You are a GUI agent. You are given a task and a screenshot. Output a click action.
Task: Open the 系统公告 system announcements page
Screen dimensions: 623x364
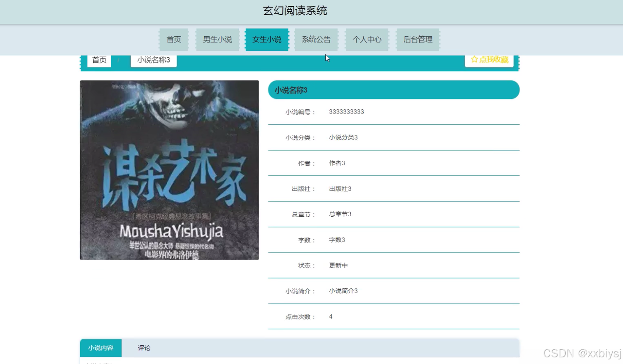[x=317, y=39]
